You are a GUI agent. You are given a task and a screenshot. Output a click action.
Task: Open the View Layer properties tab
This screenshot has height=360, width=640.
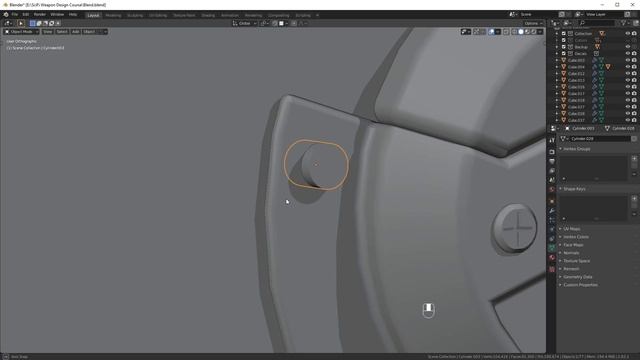[552, 171]
